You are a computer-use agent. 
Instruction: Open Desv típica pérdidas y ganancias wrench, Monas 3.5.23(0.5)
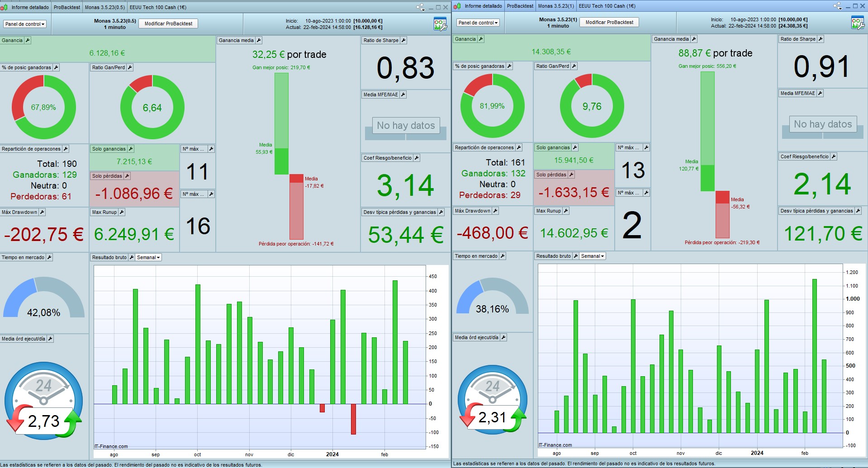tap(441, 212)
